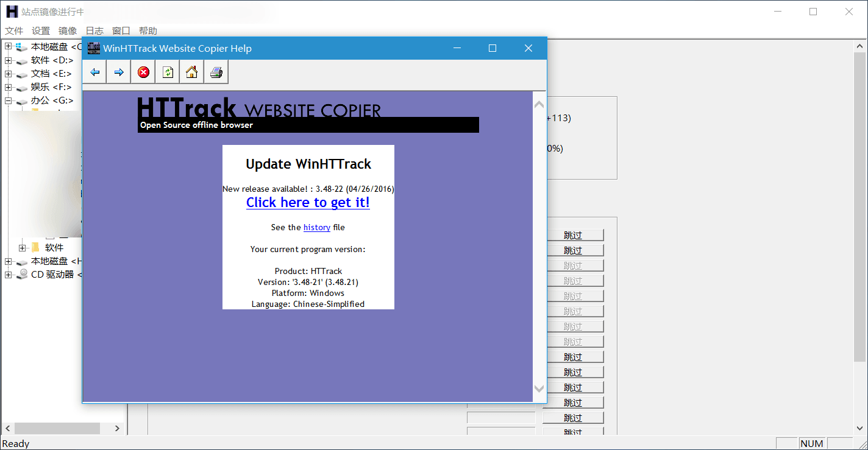Expand the 娱乐 <F:> node
868x450 pixels.
click(8, 86)
